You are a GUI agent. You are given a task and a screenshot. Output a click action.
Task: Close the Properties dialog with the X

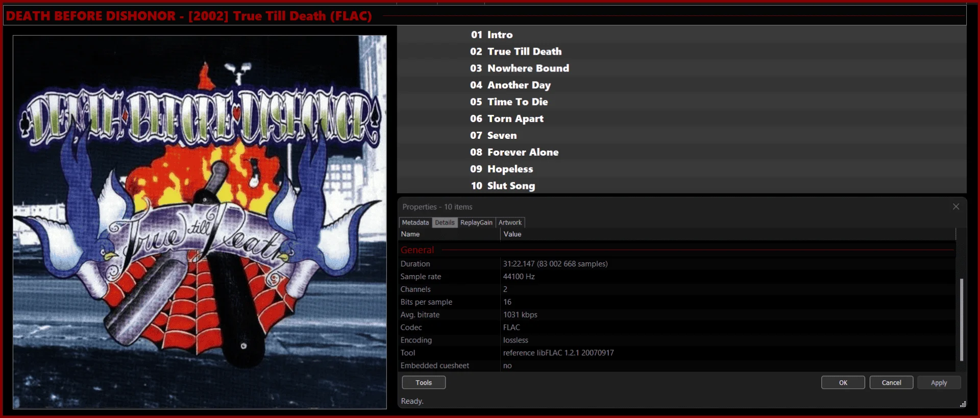[956, 207]
